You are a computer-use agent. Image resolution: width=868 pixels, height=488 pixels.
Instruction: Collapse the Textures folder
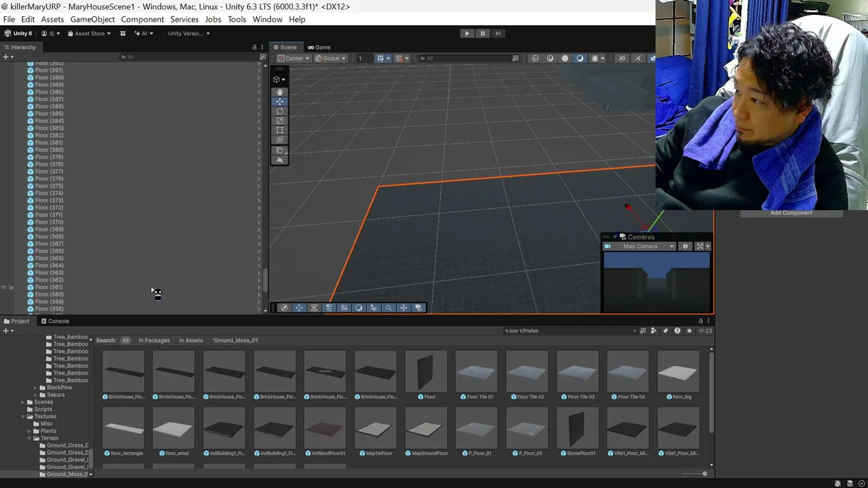(x=22, y=417)
